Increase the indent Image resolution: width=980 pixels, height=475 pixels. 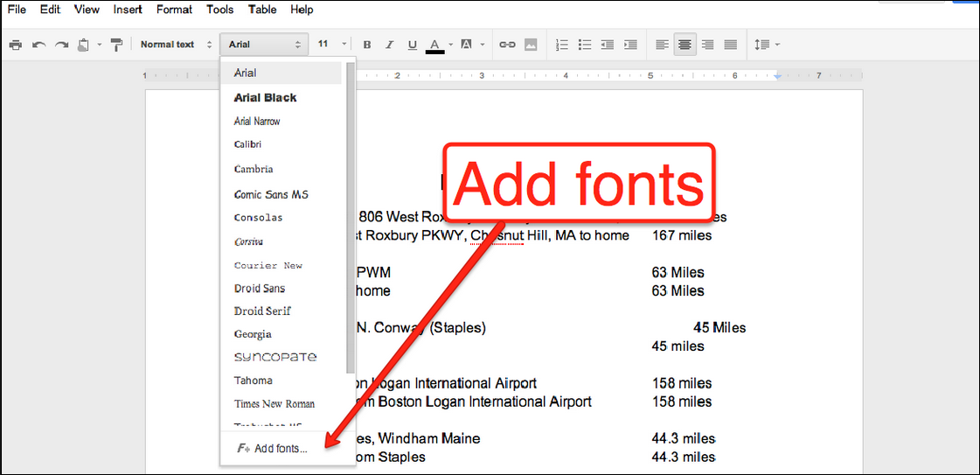coord(630,45)
